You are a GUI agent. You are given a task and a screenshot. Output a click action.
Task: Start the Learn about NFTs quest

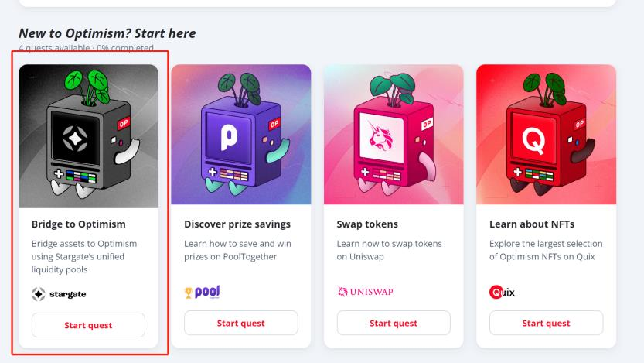click(x=546, y=323)
